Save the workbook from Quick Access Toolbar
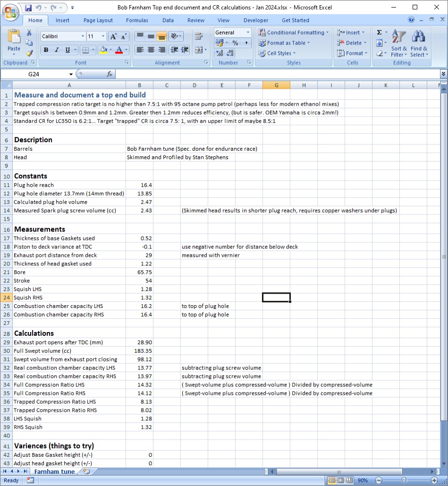 pos(28,8)
